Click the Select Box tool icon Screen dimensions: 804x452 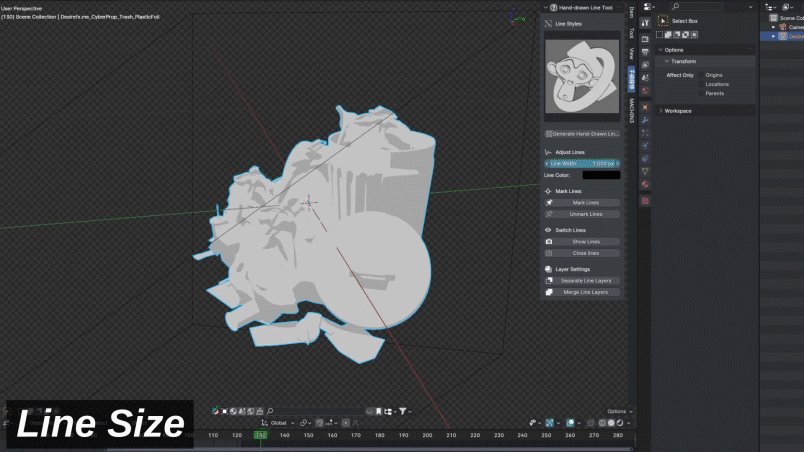click(663, 20)
